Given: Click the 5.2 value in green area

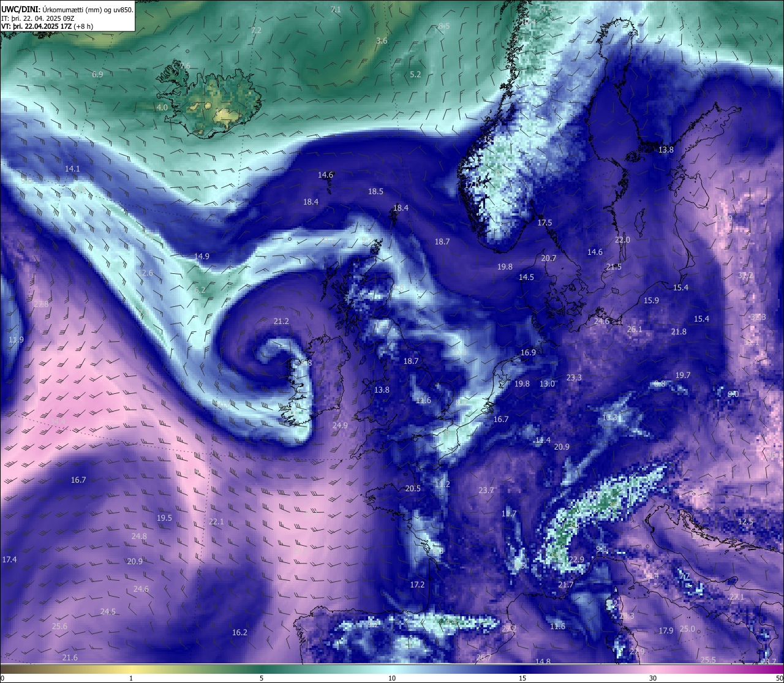Looking at the screenshot, I should click(x=415, y=74).
